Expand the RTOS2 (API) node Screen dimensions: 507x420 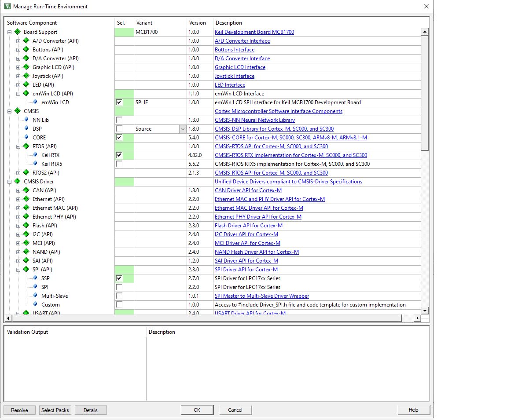click(x=18, y=173)
